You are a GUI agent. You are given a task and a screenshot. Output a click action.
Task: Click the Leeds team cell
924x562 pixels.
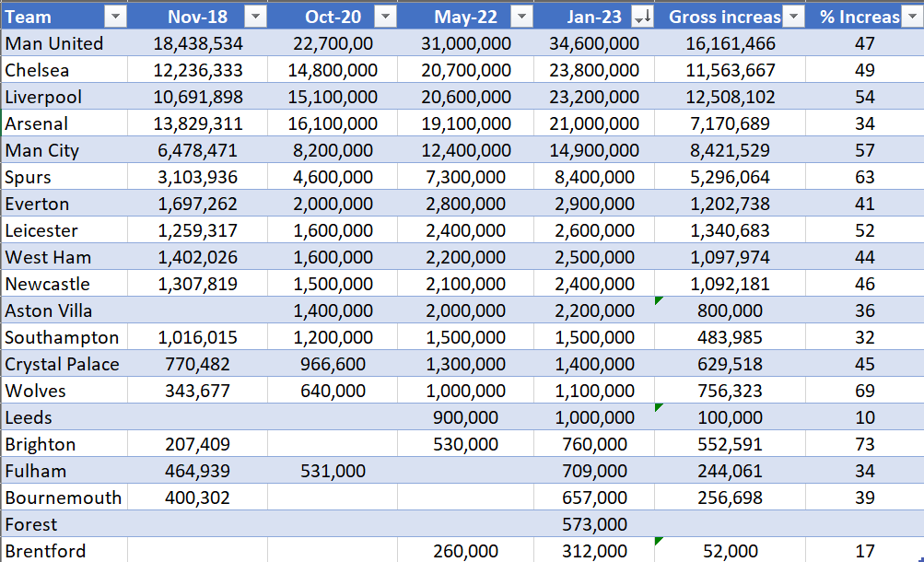[64, 417]
